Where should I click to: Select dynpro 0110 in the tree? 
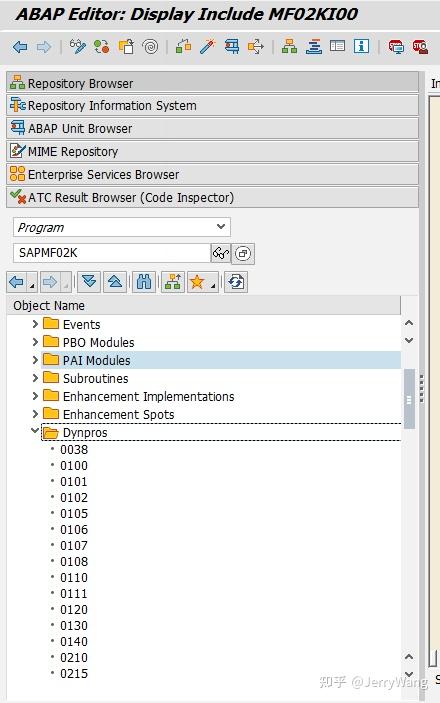[74, 577]
